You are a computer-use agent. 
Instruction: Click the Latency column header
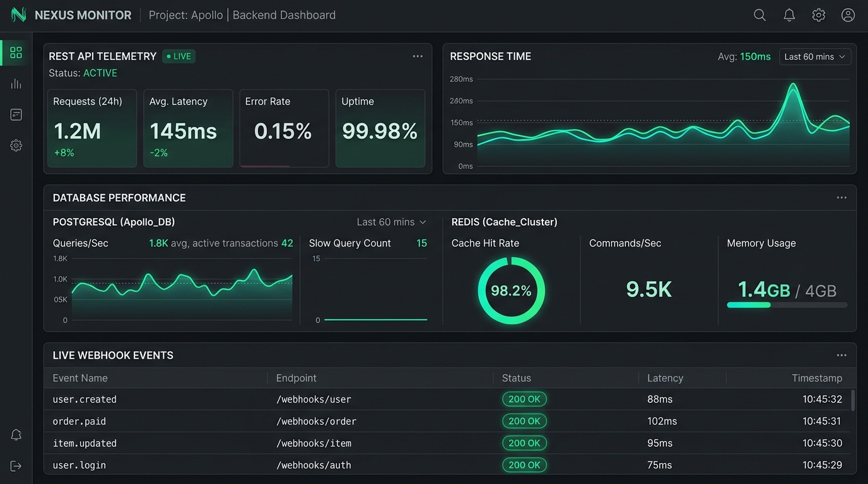pos(665,378)
